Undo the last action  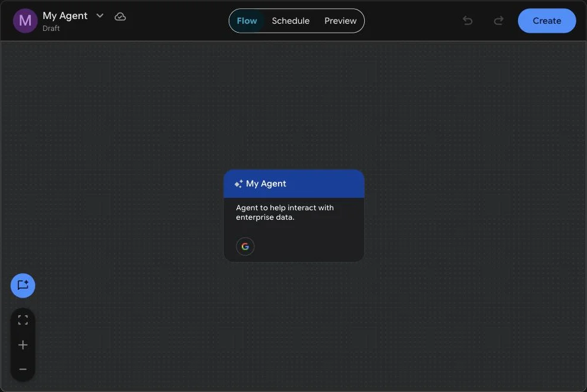click(x=468, y=21)
